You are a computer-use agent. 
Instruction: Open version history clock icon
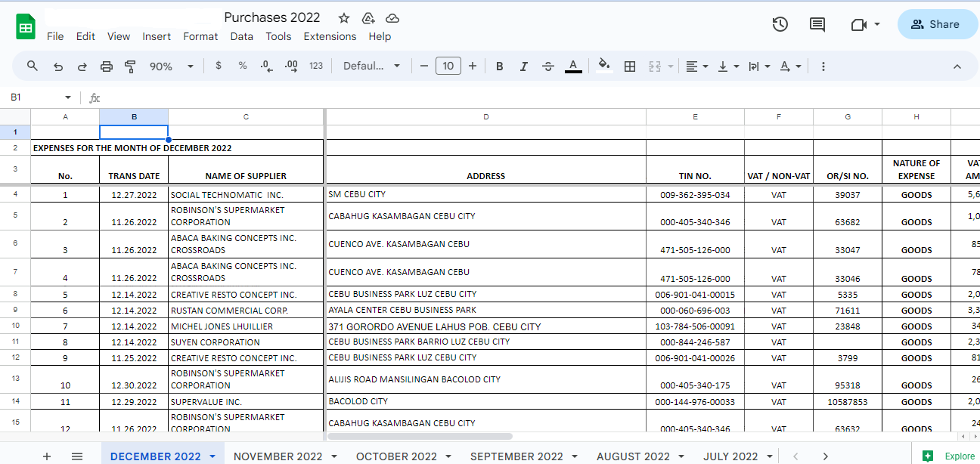(x=780, y=24)
